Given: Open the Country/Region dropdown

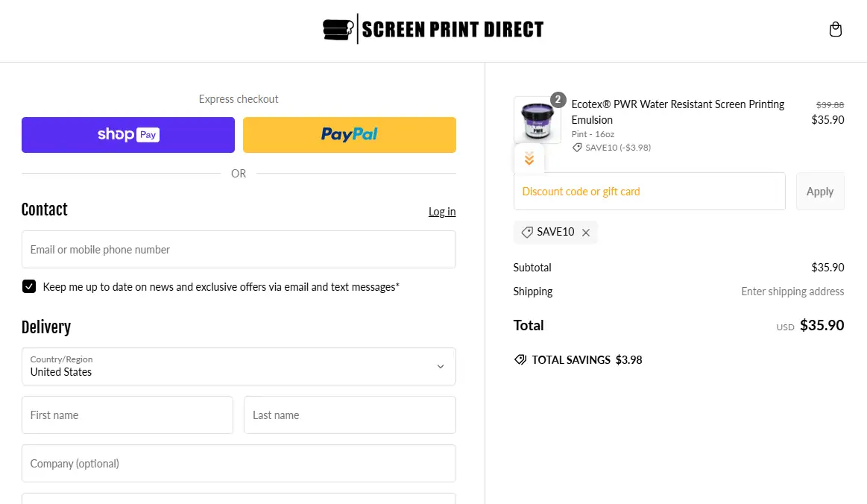Looking at the screenshot, I should click(239, 366).
